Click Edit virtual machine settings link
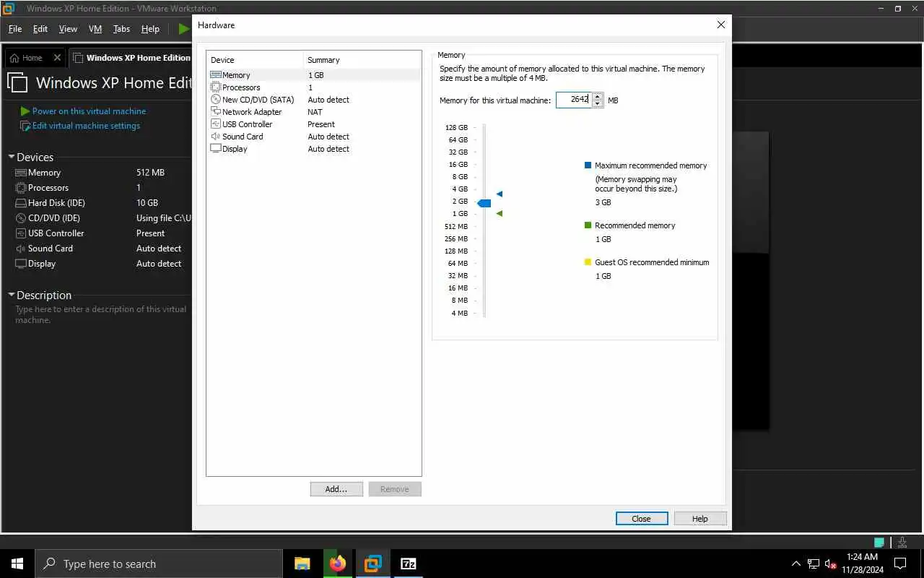The width and height of the screenshot is (924, 578). click(x=86, y=126)
